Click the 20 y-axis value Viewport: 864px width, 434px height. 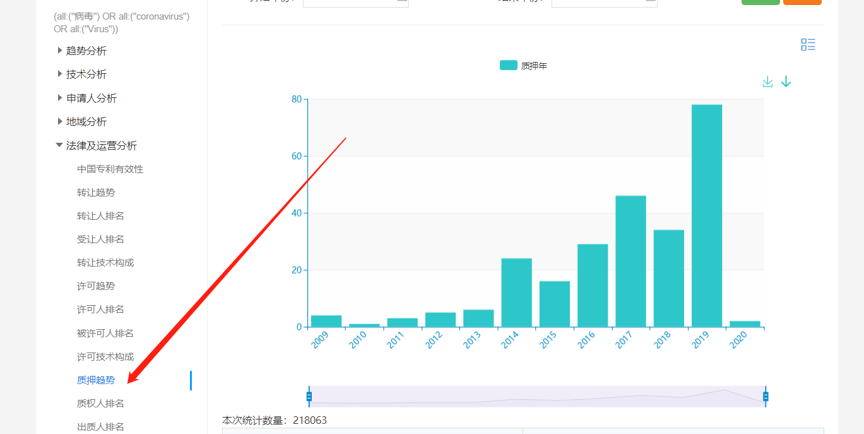coord(296,270)
